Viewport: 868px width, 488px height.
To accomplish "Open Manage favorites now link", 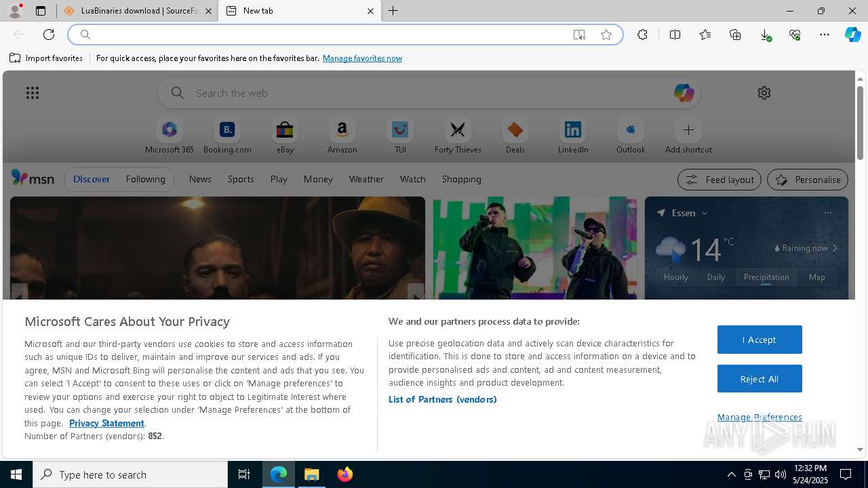I will click(362, 58).
